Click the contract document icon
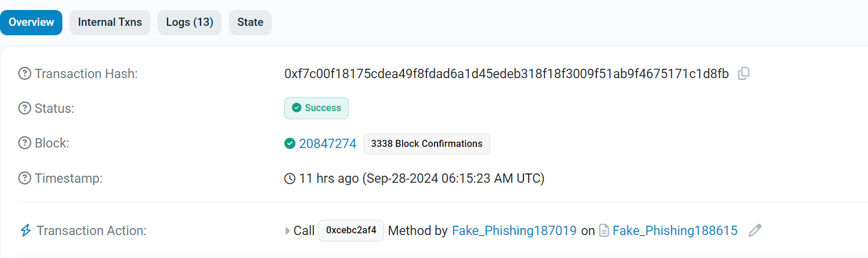 (604, 230)
